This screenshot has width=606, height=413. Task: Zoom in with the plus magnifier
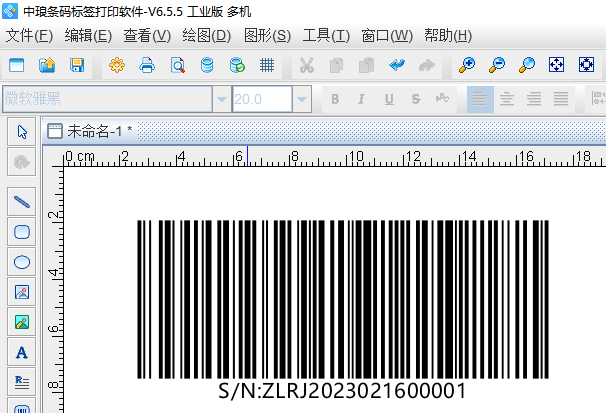pos(467,65)
